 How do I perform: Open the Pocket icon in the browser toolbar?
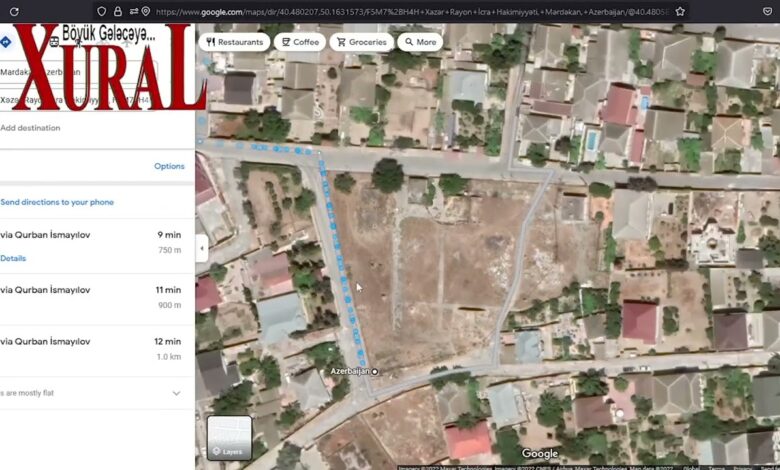point(768,11)
